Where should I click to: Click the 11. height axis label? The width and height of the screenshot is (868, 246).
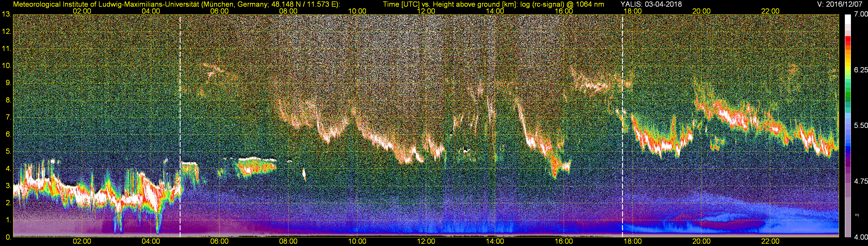7,49
